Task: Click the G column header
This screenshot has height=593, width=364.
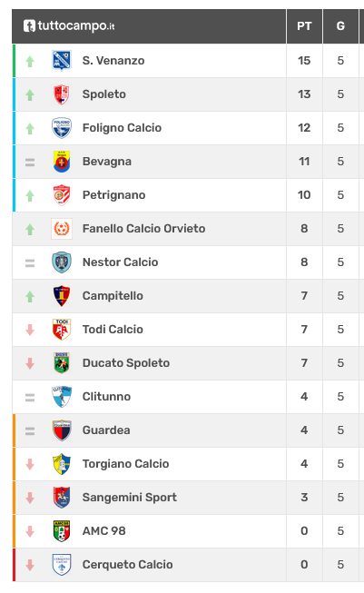Action: [x=340, y=26]
